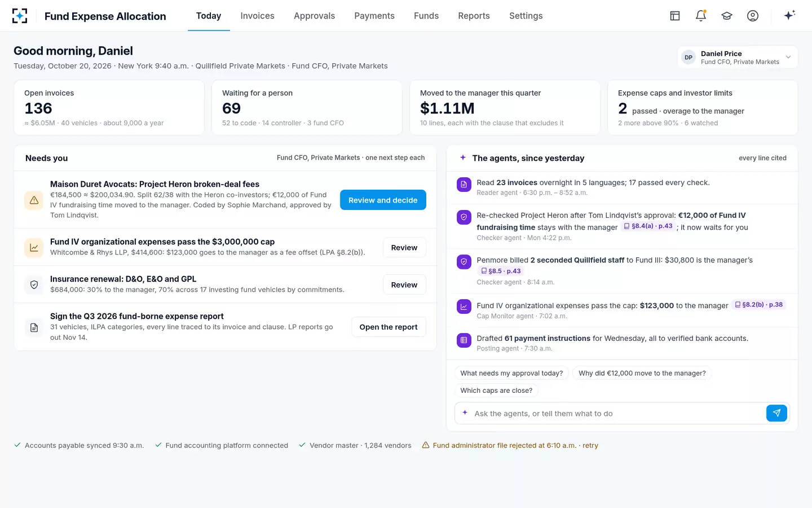812x508 pixels.
Task: Open the Waiting for a person card
Action: (x=307, y=107)
